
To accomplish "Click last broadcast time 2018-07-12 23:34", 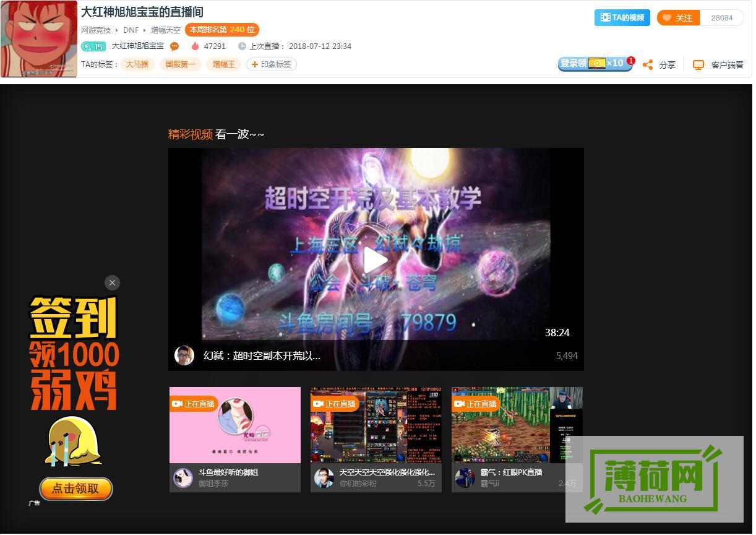I will tap(320, 46).
